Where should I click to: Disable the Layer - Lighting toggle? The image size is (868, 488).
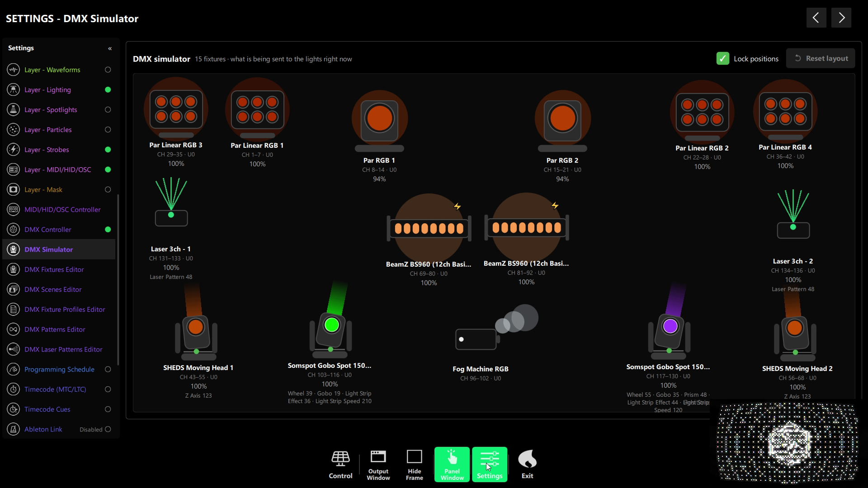point(108,90)
